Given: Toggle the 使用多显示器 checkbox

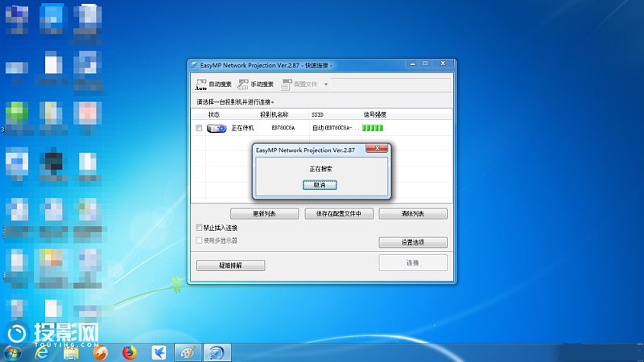Looking at the screenshot, I should pos(200,240).
